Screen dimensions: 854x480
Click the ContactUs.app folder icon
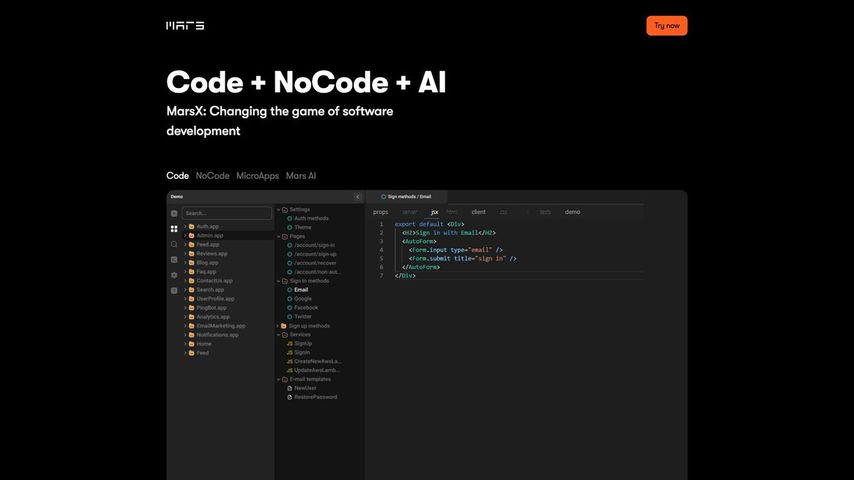coord(191,281)
